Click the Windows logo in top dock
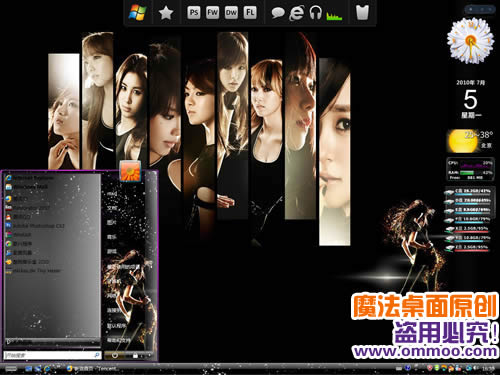The image size is (500, 375). [137, 13]
